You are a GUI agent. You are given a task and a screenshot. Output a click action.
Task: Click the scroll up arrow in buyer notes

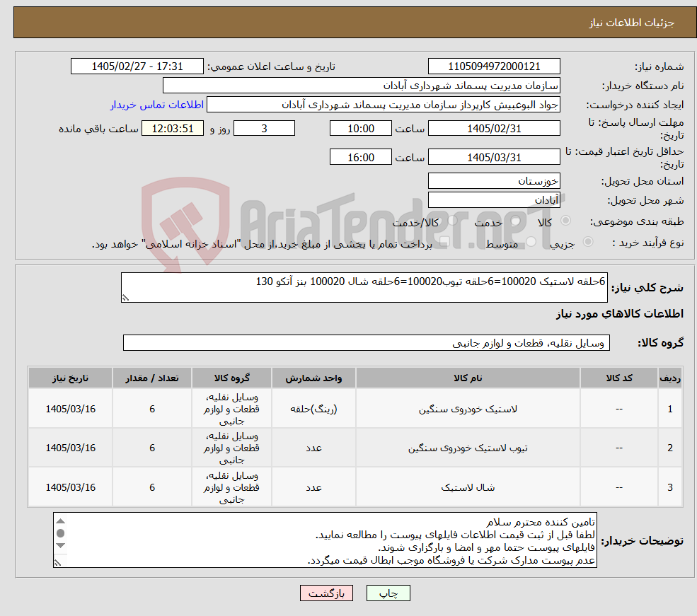point(61,521)
